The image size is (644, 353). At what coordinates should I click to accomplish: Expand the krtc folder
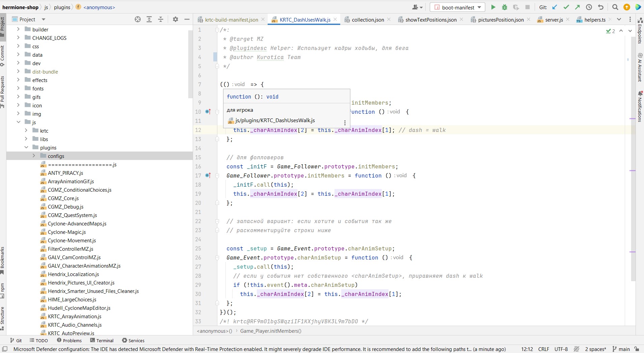(26, 131)
